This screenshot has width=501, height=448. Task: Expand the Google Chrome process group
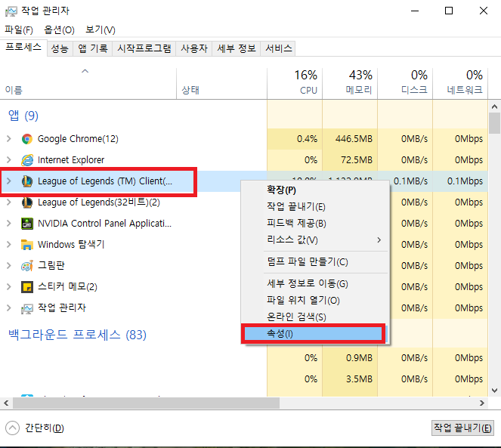click(x=9, y=139)
